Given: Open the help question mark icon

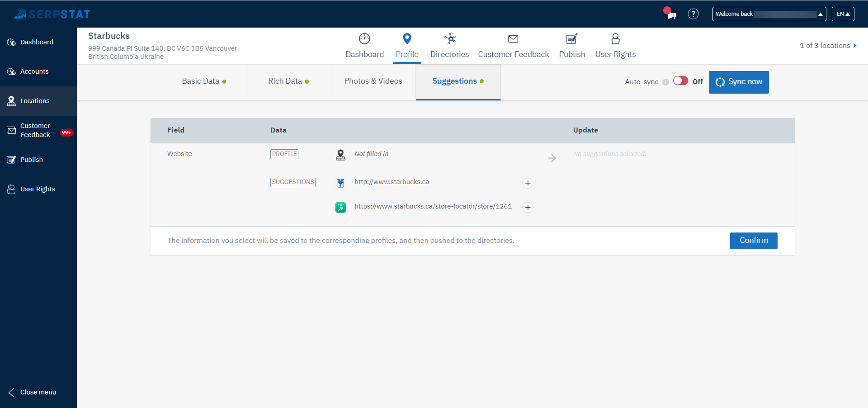Looking at the screenshot, I should [x=693, y=14].
